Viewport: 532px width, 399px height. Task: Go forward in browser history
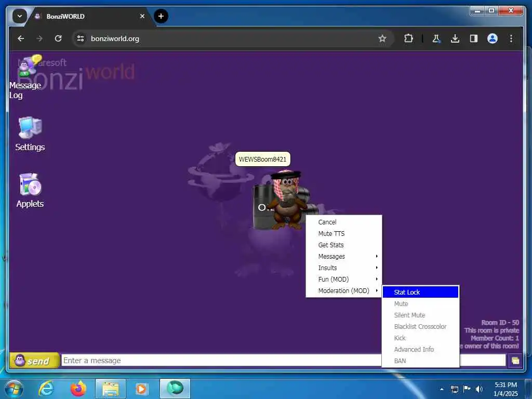pos(39,38)
